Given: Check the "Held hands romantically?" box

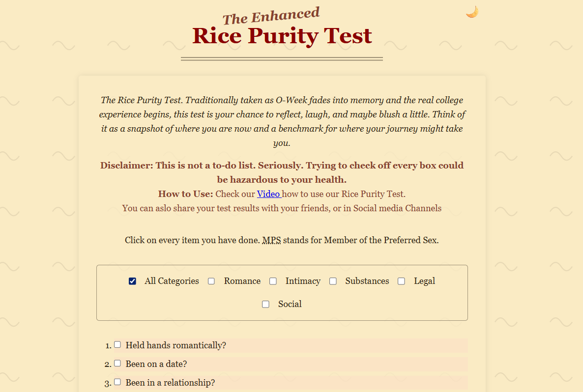Looking at the screenshot, I should click(117, 345).
